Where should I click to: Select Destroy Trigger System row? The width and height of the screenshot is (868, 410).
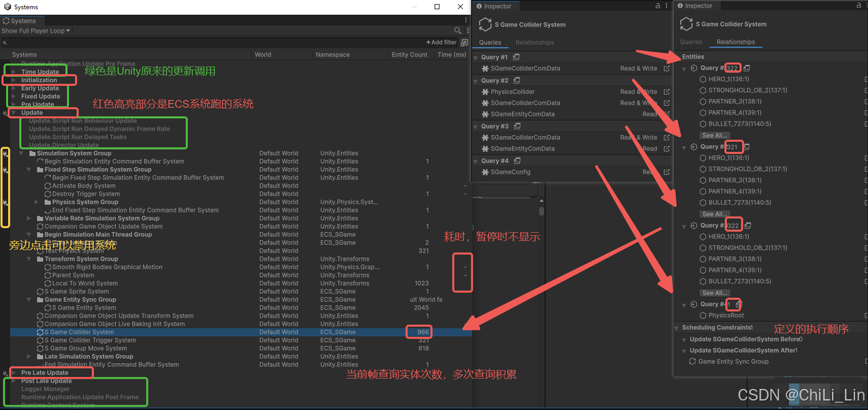[240, 194]
